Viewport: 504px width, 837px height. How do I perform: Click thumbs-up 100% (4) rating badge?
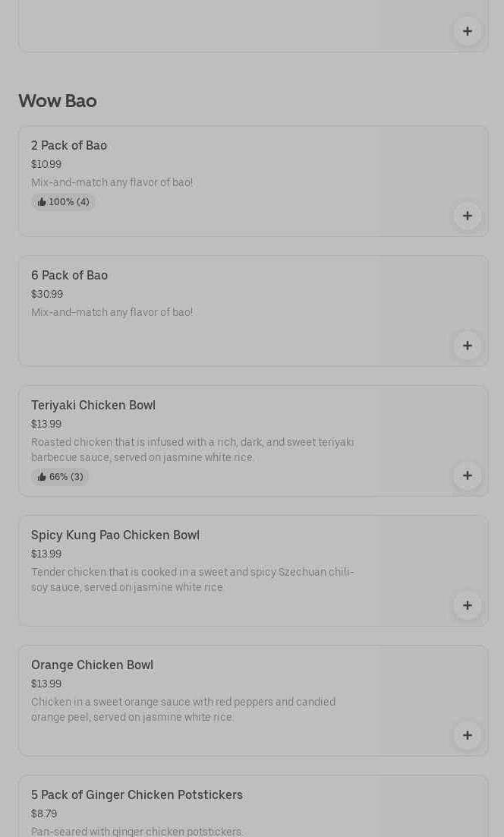[63, 202]
